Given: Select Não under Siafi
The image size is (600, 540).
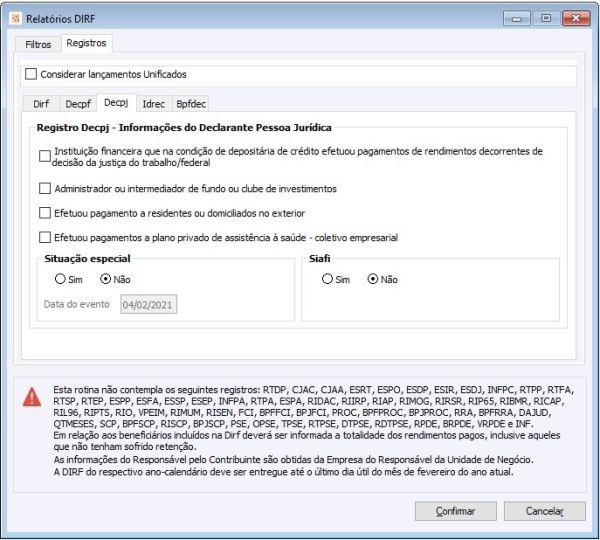Looking at the screenshot, I should 373,279.
